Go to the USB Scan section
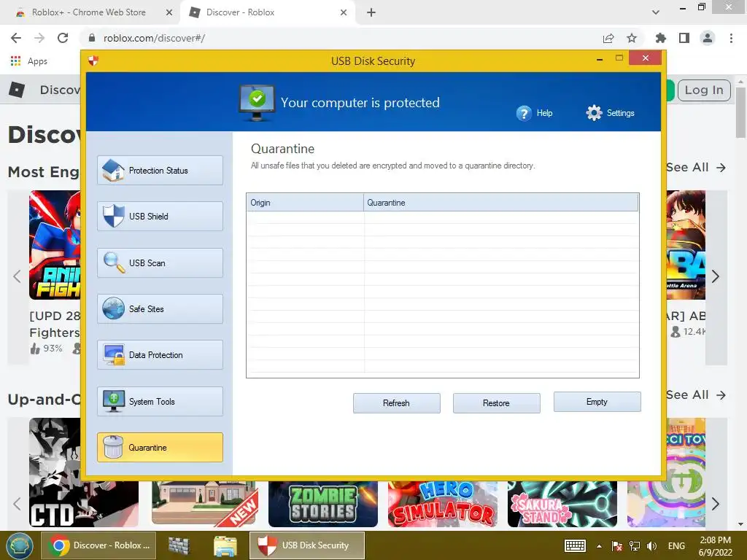Image resolution: width=747 pixels, height=560 pixels. point(160,262)
